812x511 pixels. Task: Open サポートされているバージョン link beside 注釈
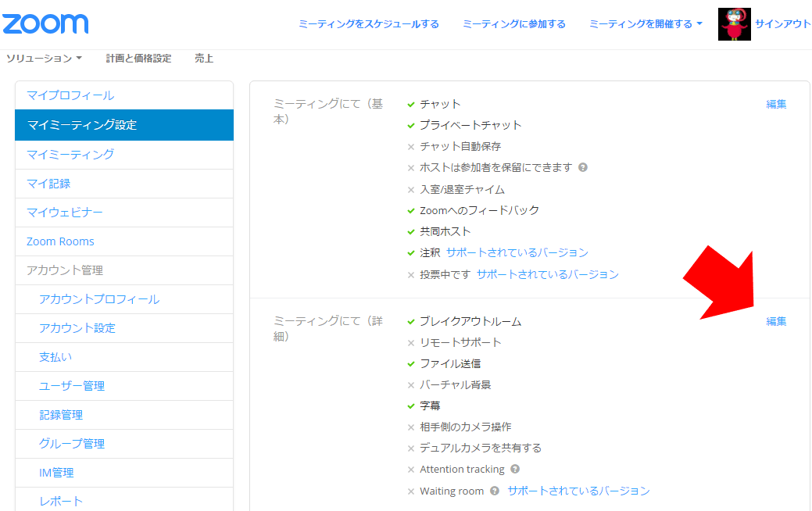click(517, 252)
